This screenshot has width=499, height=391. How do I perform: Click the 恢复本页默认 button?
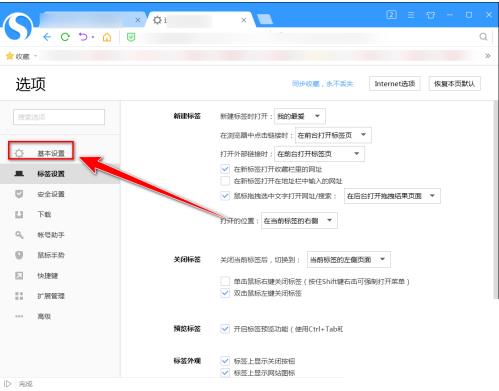[454, 83]
